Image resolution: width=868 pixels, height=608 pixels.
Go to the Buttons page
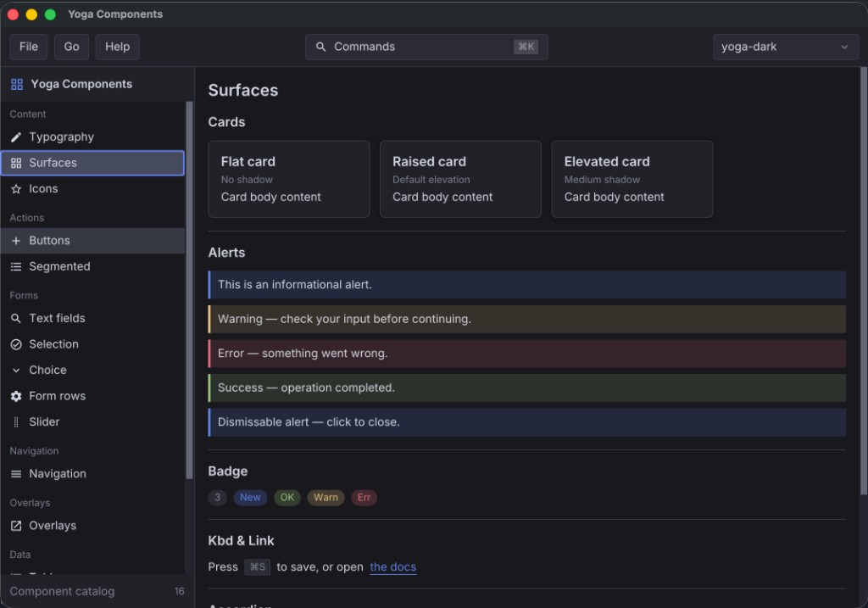coord(92,241)
